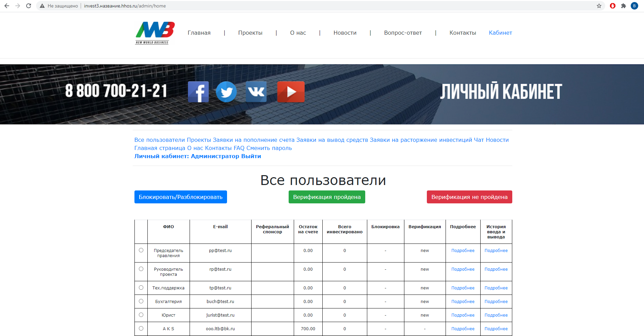Screen dimensions: 644x336
Task: Select radio for Руководитель проекта row
Action: coord(141,269)
